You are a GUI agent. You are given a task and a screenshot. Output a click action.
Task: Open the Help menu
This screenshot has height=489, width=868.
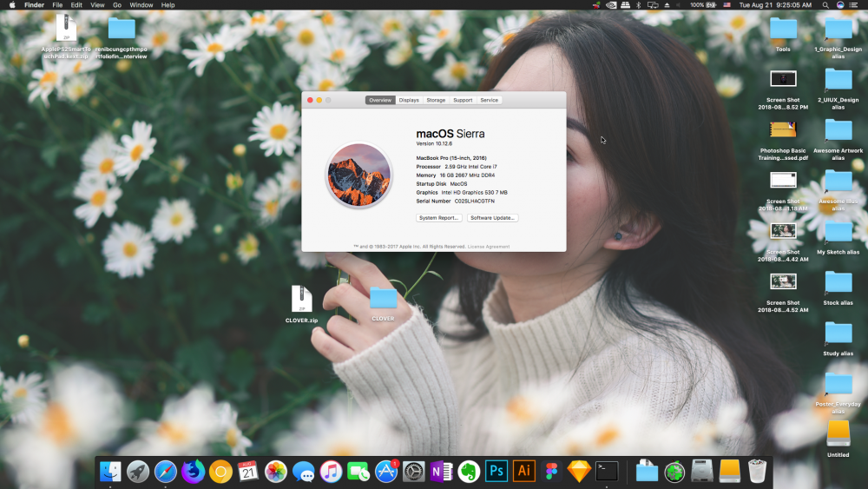(x=168, y=5)
